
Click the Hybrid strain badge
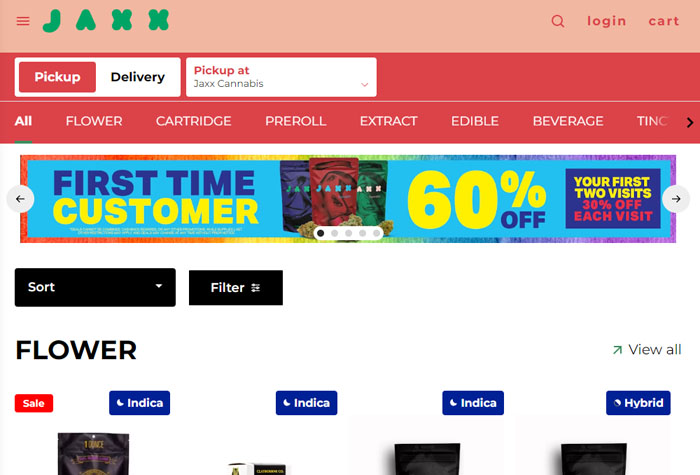[638, 403]
